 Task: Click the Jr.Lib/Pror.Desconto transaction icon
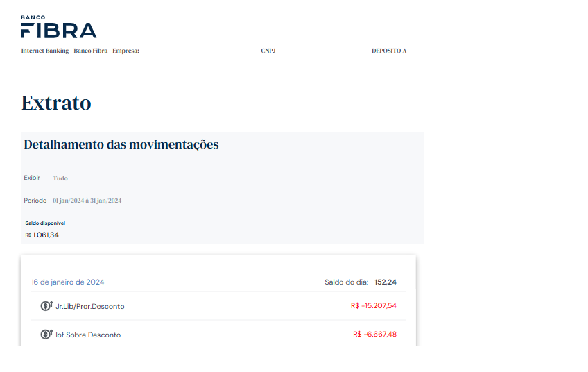tap(46, 306)
